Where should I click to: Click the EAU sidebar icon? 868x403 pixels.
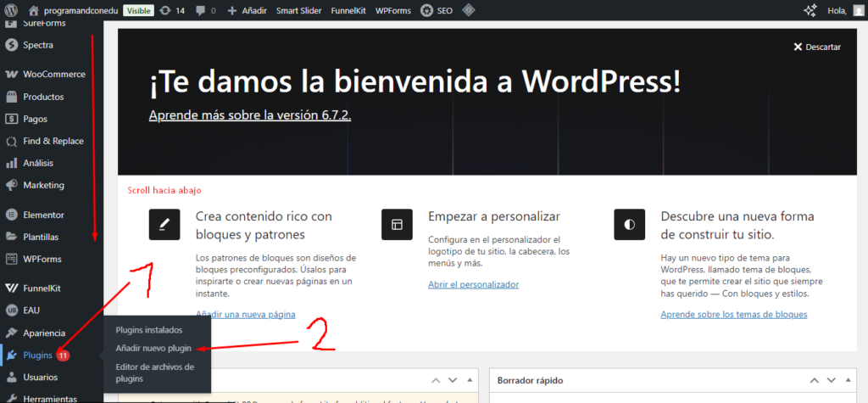pos(11,311)
